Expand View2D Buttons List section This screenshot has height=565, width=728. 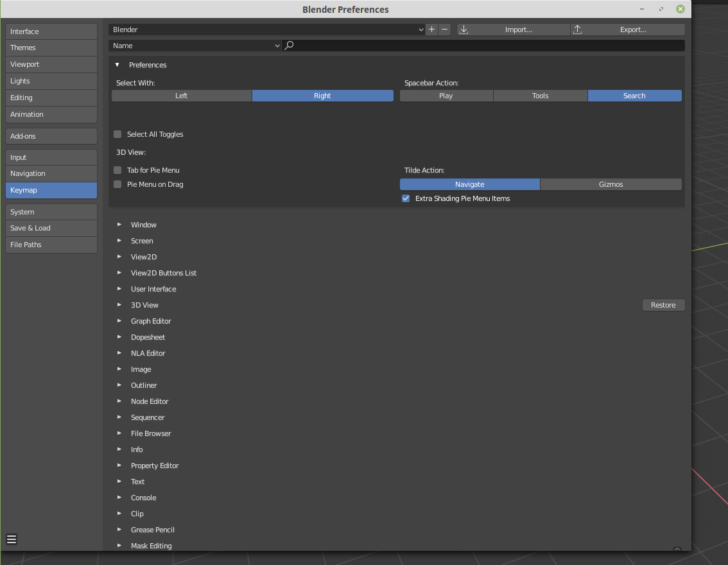tap(119, 272)
